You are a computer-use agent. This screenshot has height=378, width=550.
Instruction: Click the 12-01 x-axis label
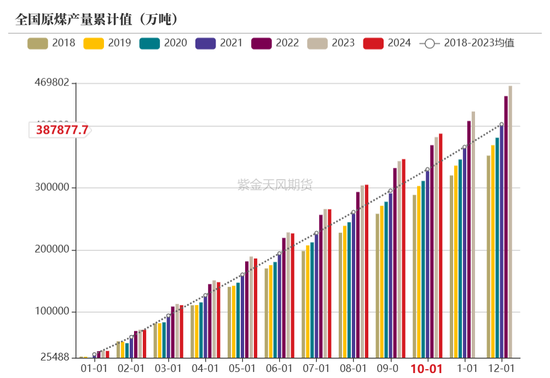501,369
